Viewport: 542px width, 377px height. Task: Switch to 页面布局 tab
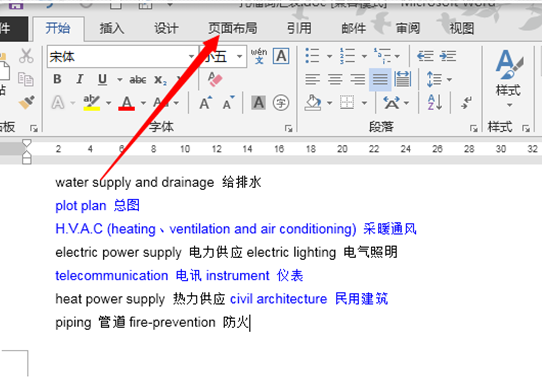(x=233, y=28)
